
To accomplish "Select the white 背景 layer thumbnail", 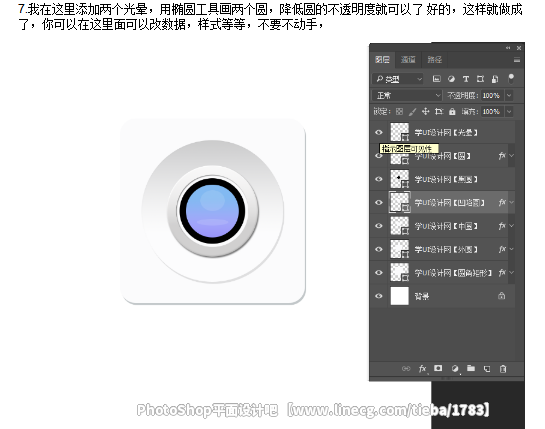I will [x=400, y=296].
